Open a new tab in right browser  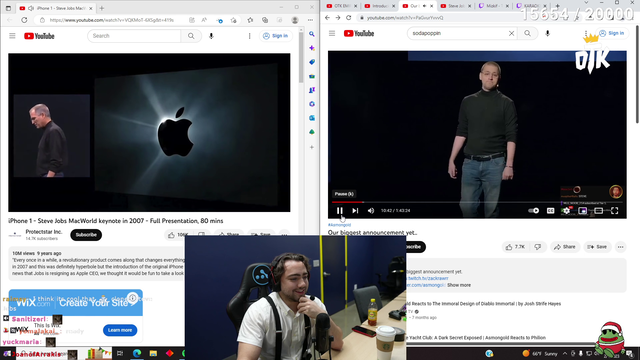click(x=558, y=6)
